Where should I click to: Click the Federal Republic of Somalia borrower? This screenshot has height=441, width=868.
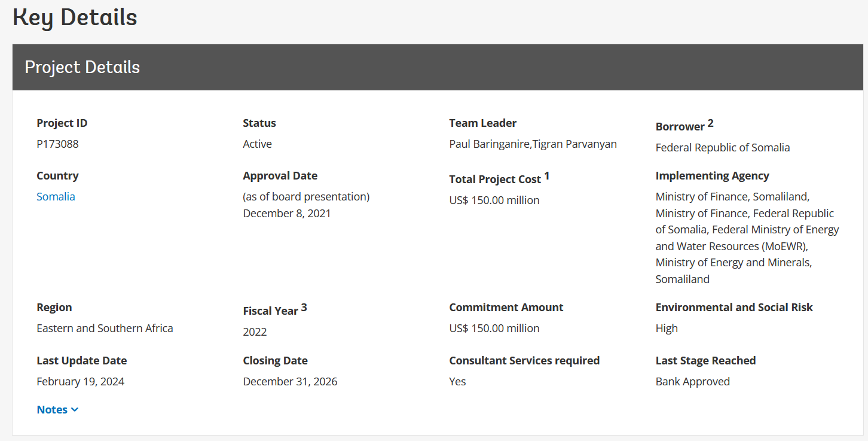click(722, 148)
